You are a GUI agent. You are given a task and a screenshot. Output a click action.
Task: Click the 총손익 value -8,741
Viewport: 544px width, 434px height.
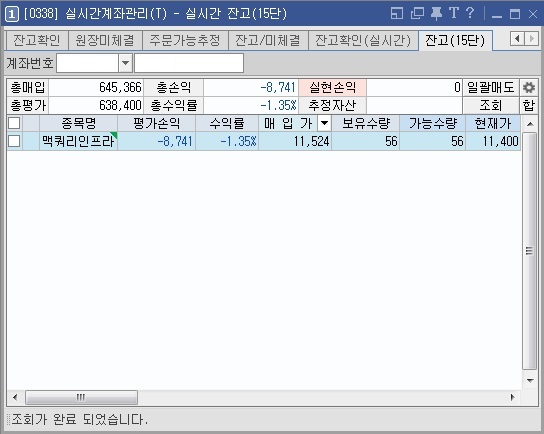point(251,87)
